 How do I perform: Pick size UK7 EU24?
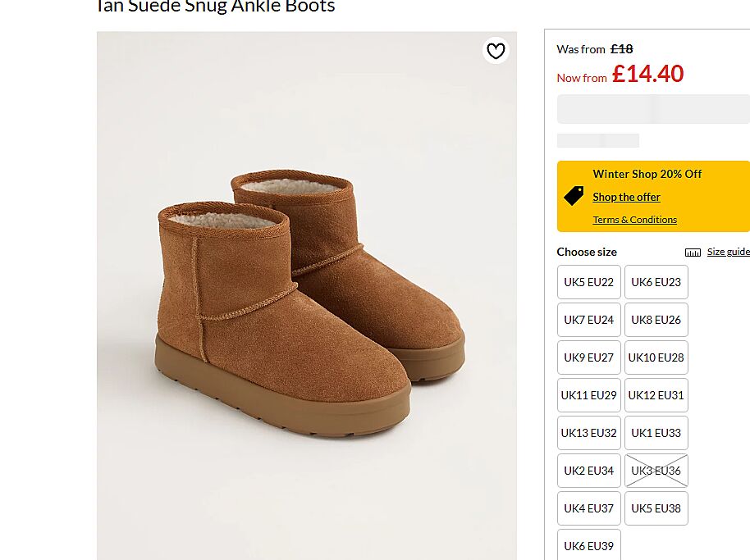click(588, 320)
